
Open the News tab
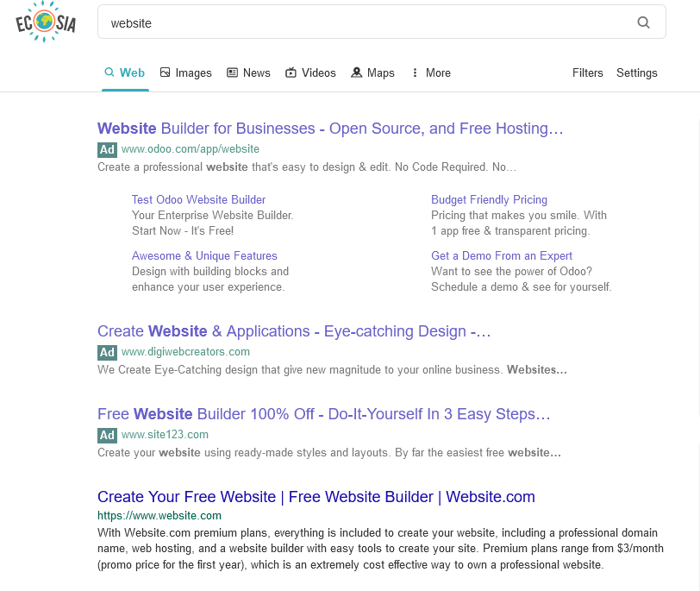tap(248, 72)
